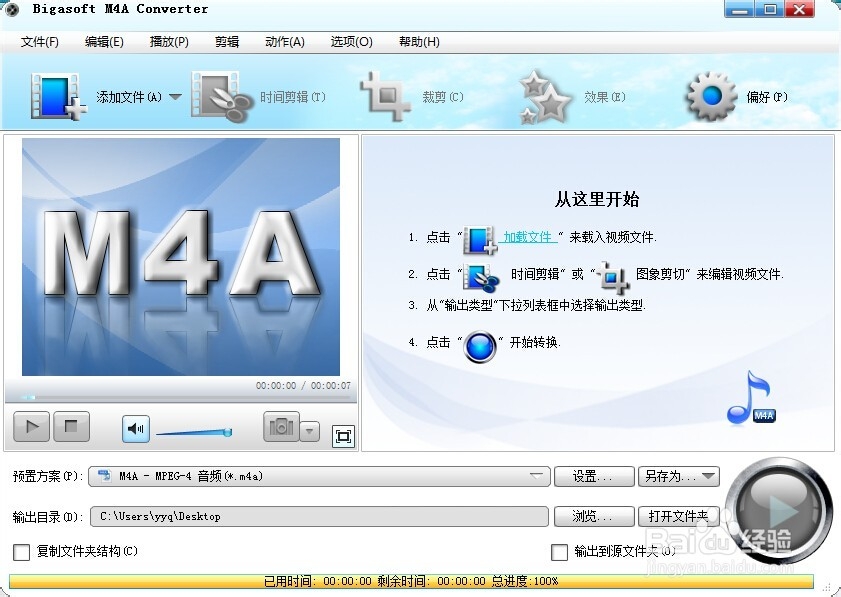Image resolution: width=841 pixels, height=597 pixels.
Task: Click the Crop (裁剪) tool icon
Action: pos(385,96)
